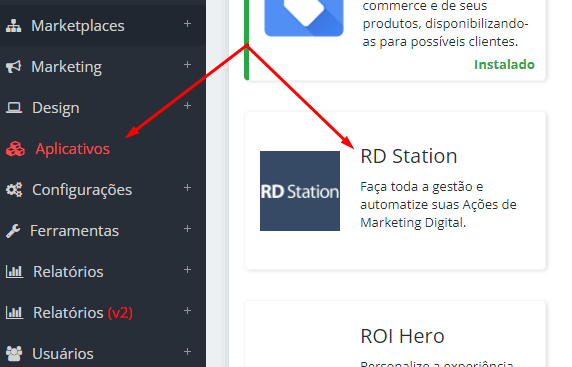
Task: Open the Relatórios (v2) menu item
Action: coord(83,313)
